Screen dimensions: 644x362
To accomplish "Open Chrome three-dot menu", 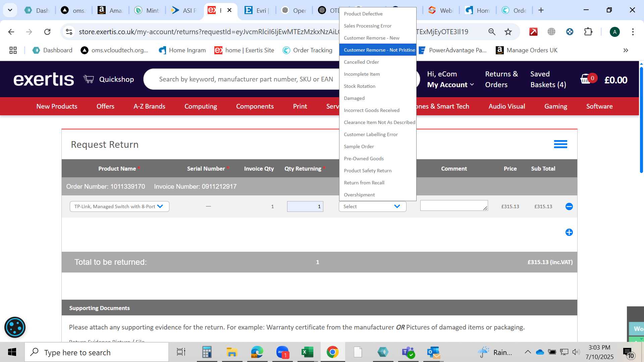I will 633,32.
